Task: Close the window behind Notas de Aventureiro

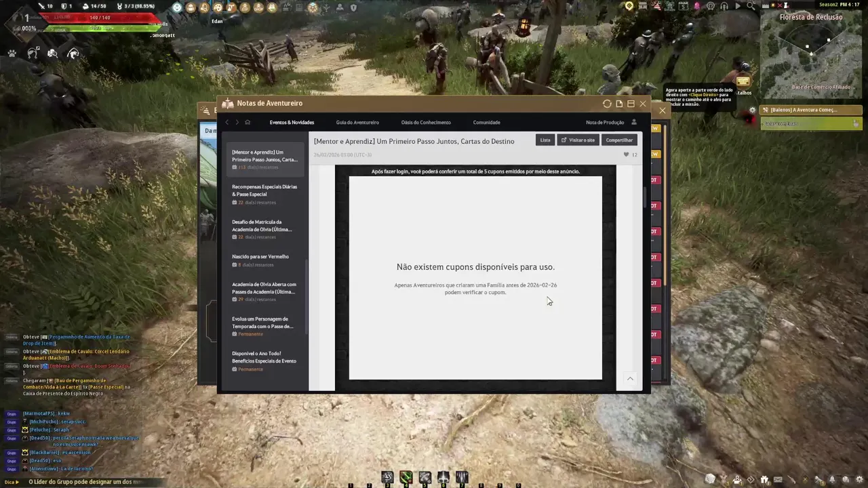Action: coord(663,110)
